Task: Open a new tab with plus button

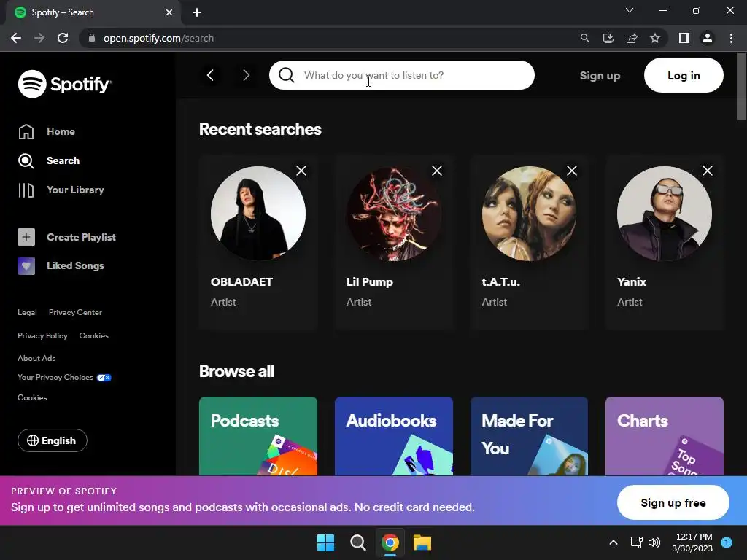Action: (197, 12)
